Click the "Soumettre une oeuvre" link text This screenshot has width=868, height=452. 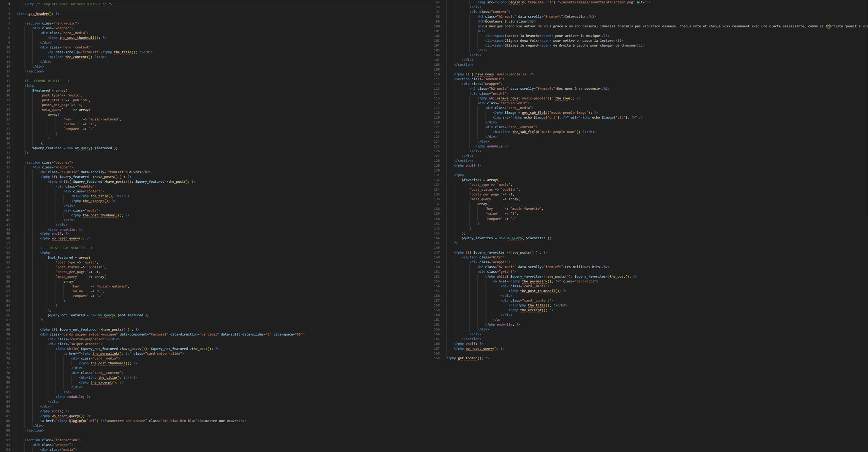[219, 421]
